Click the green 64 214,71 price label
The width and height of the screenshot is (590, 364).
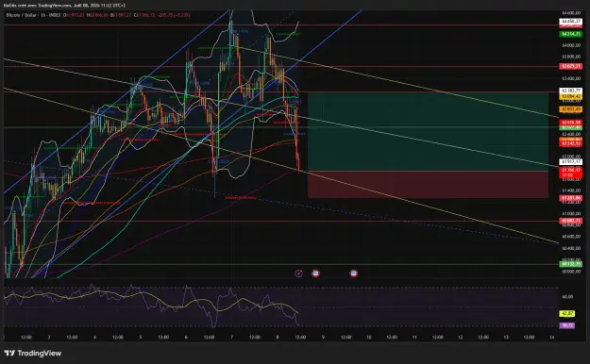(x=571, y=34)
